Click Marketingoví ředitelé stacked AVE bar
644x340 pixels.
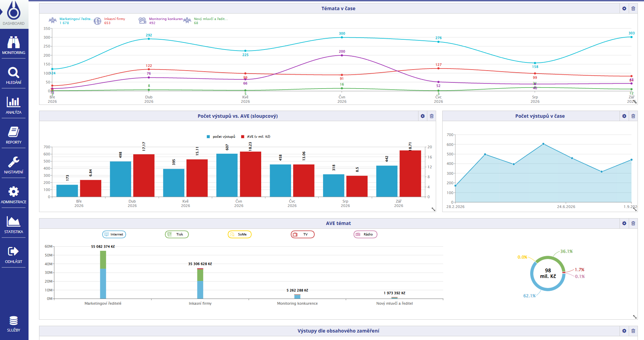[103, 275]
